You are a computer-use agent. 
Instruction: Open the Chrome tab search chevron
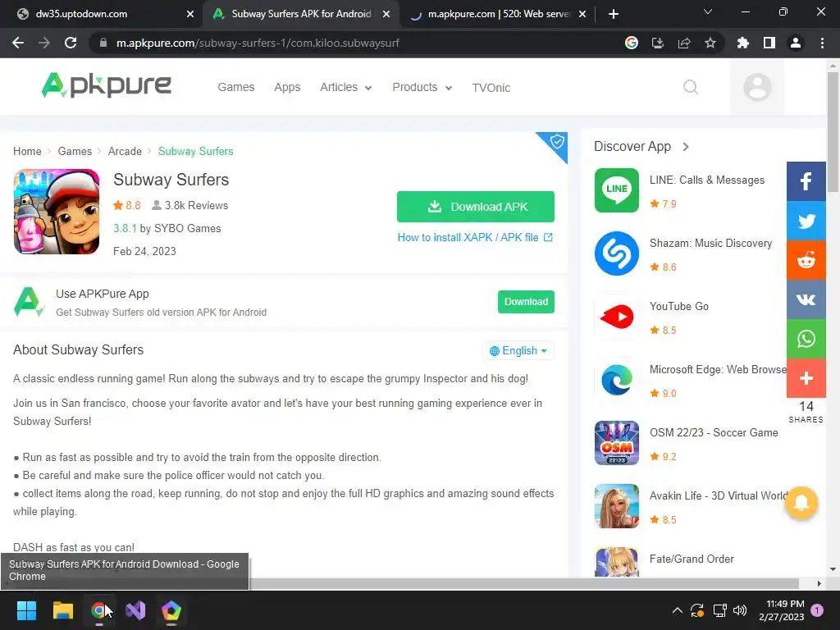708,11
